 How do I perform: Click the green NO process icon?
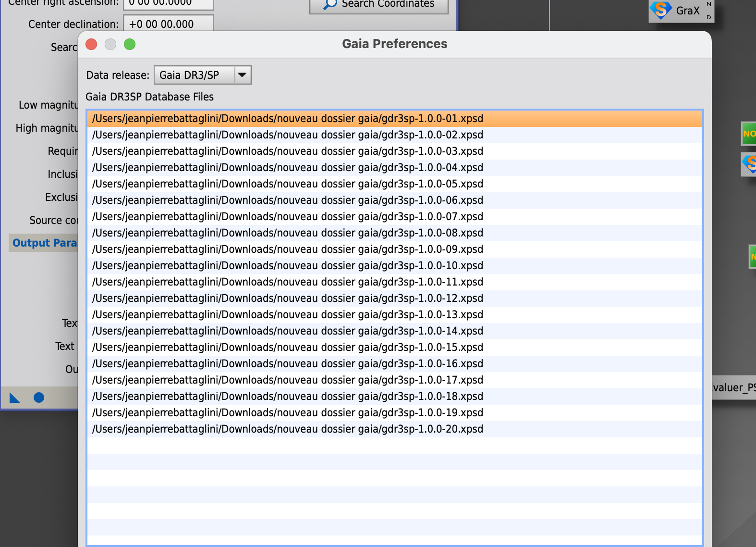(749, 134)
